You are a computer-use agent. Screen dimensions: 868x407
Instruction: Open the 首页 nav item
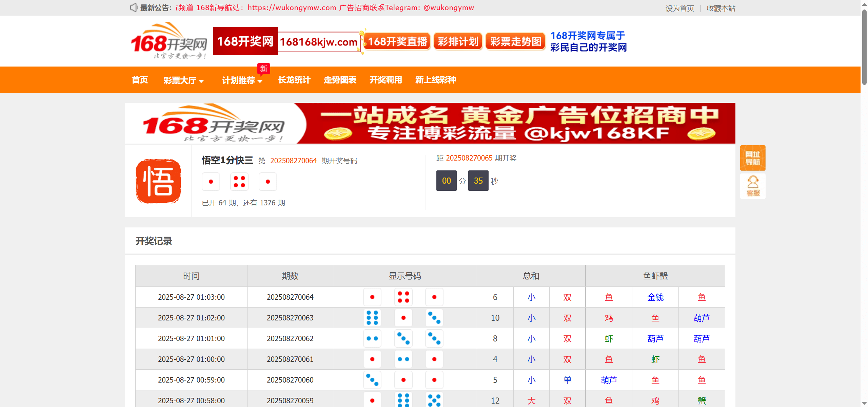pos(140,80)
